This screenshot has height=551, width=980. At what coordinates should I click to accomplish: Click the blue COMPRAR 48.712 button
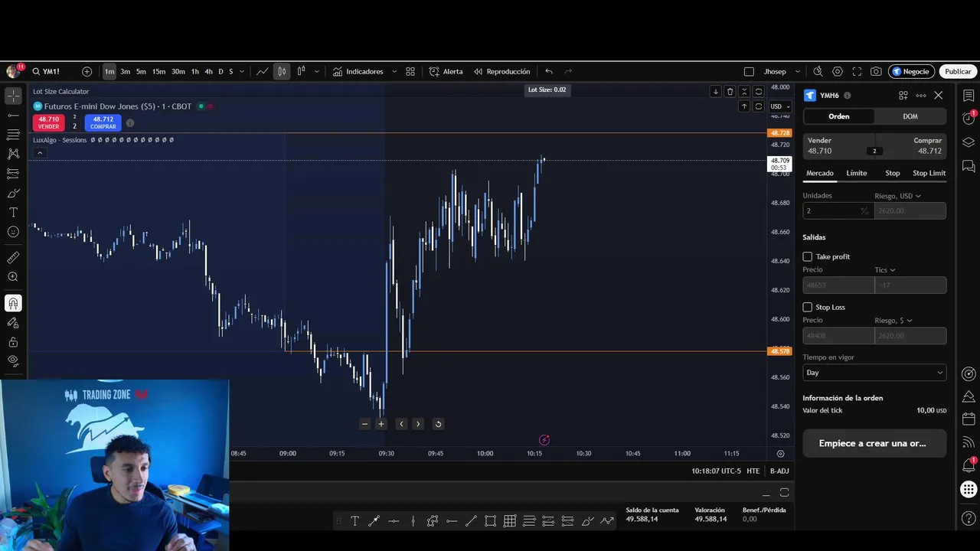103,122
